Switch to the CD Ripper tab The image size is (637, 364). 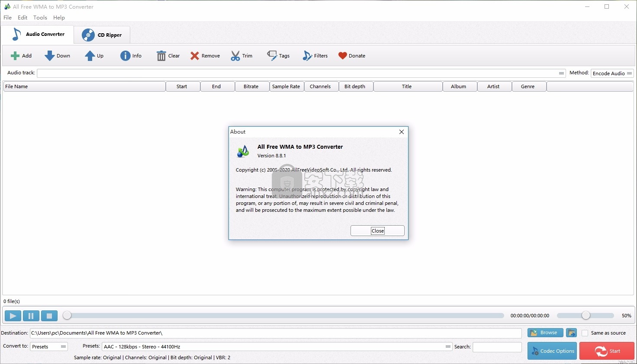102,35
